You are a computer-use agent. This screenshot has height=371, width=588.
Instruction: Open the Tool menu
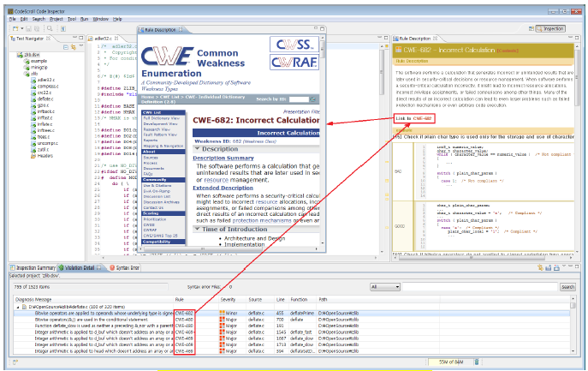(72, 19)
